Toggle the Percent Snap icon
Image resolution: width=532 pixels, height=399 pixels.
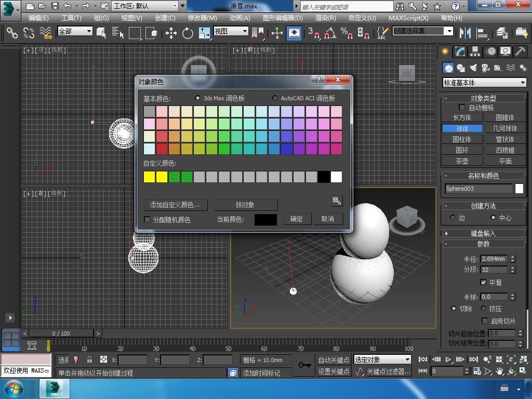(347, 33)
